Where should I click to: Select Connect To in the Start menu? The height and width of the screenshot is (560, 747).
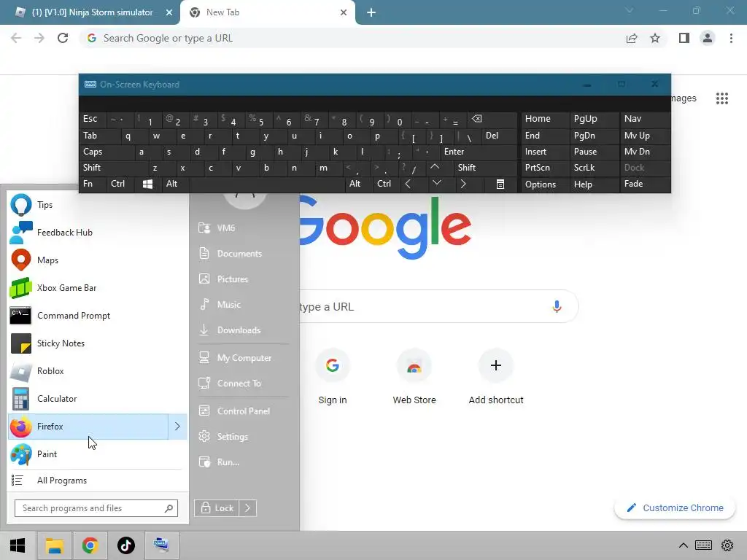[x=243, y=384]
